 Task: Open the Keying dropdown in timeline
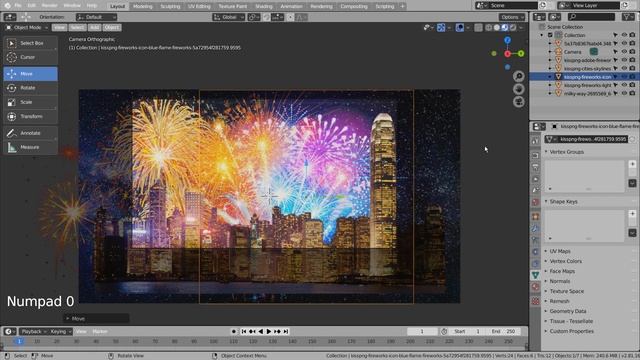click(60, 331)
